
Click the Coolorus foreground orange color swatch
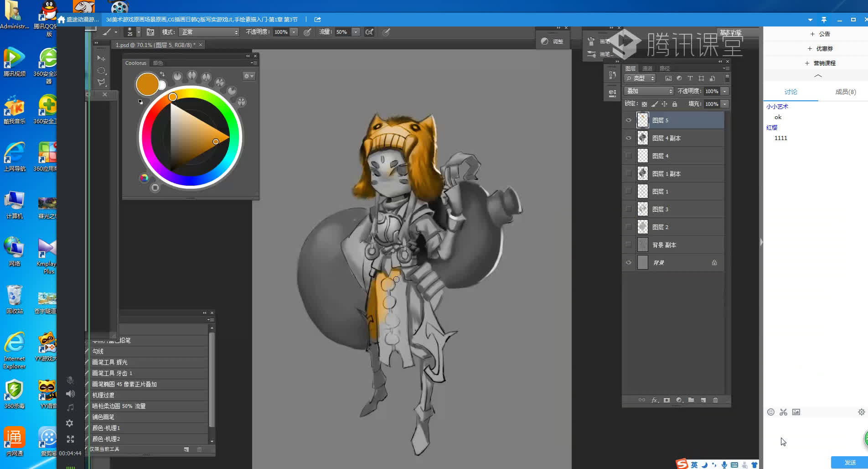coord(147,84)
